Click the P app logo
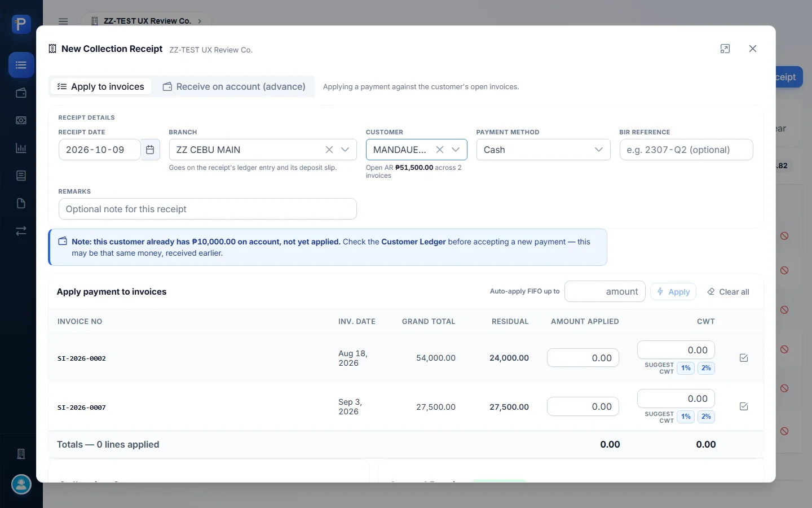This screenshot has height=508, width=812. (21, 24)
